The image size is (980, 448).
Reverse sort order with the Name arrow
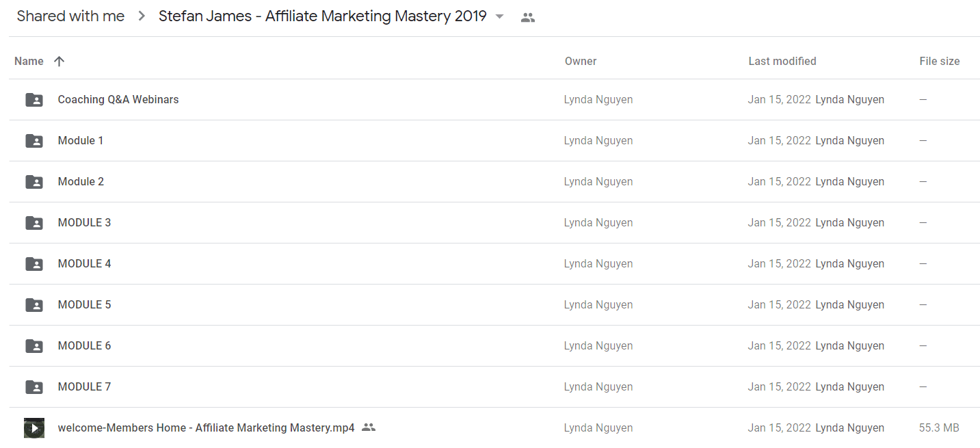click(59, 61)
